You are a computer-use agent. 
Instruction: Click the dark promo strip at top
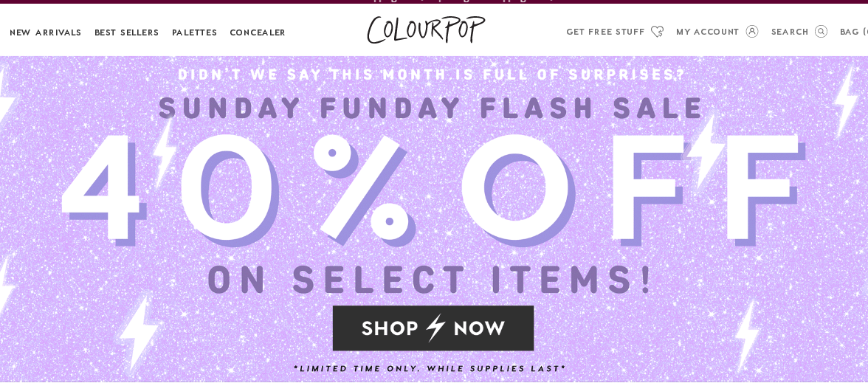click(434, 1)
